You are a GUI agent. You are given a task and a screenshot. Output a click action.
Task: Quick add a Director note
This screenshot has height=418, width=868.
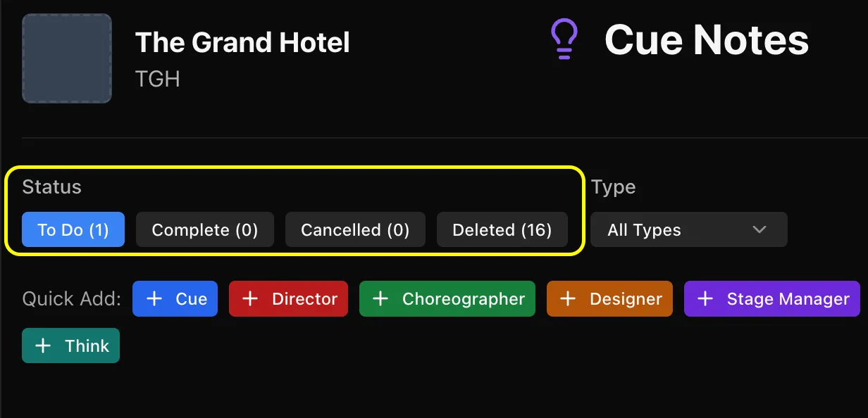(289, 299)
